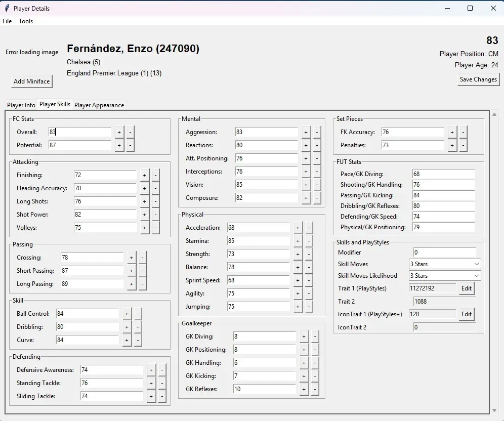
Task: Decrement Heading Accuracy value
Action: (155, 188)
